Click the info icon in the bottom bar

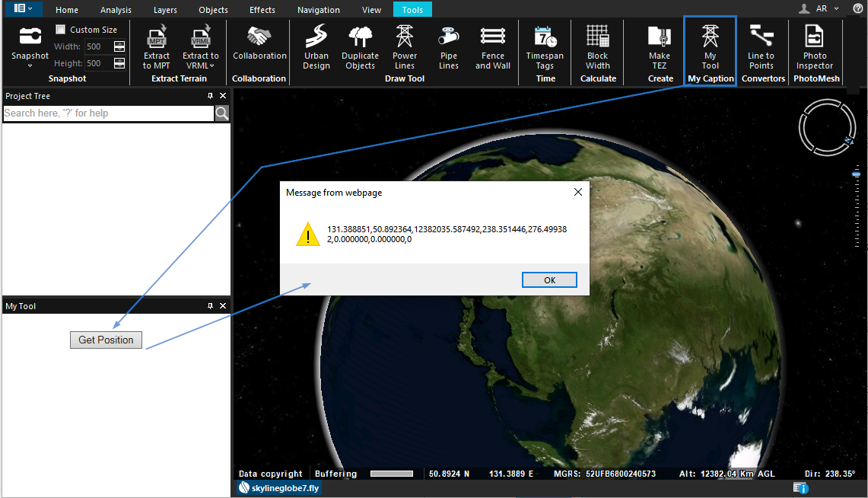pyautogui.click(x=801, y=488)
